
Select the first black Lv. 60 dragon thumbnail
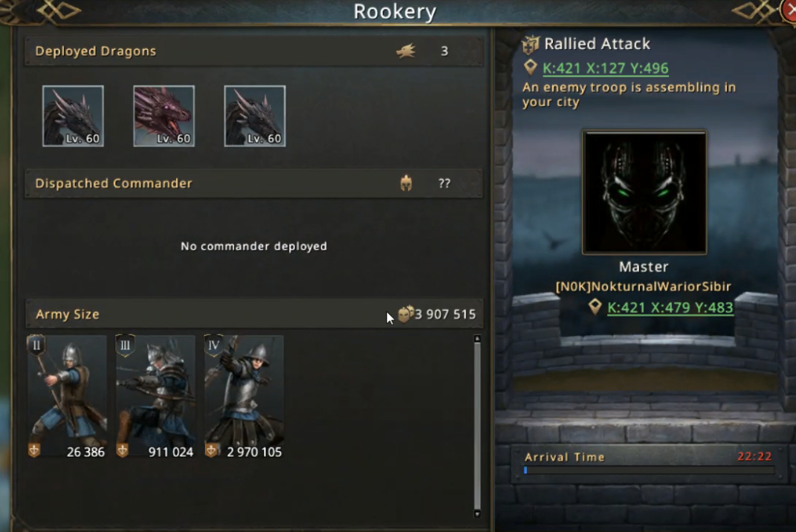tap(73, 116)
